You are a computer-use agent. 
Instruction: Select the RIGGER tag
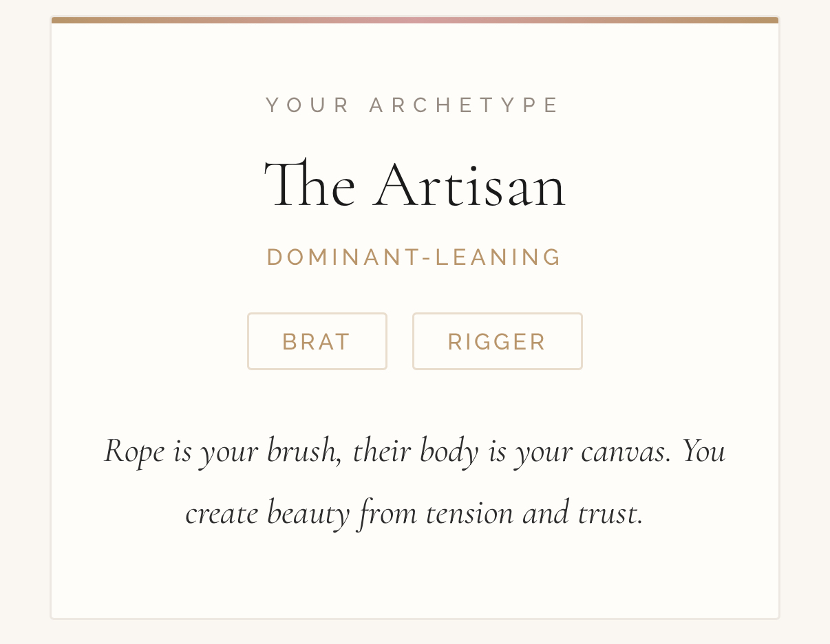tap(497, 341)
